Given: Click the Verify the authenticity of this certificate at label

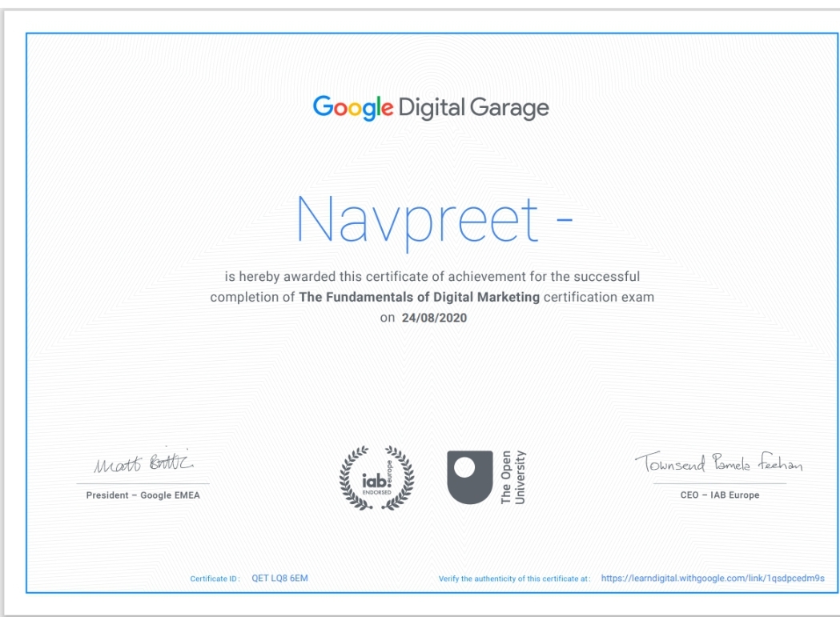Looking at the screenshot, I should [514, 579].
